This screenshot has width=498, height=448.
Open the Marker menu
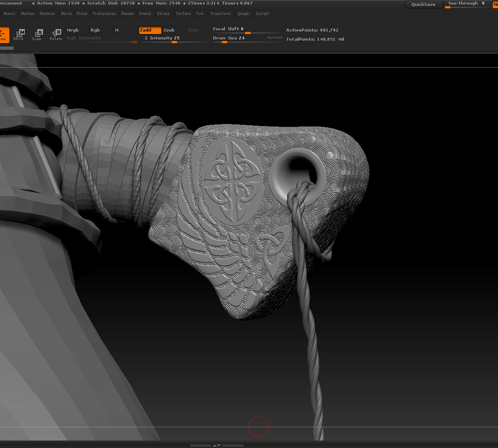coord(28,14)
